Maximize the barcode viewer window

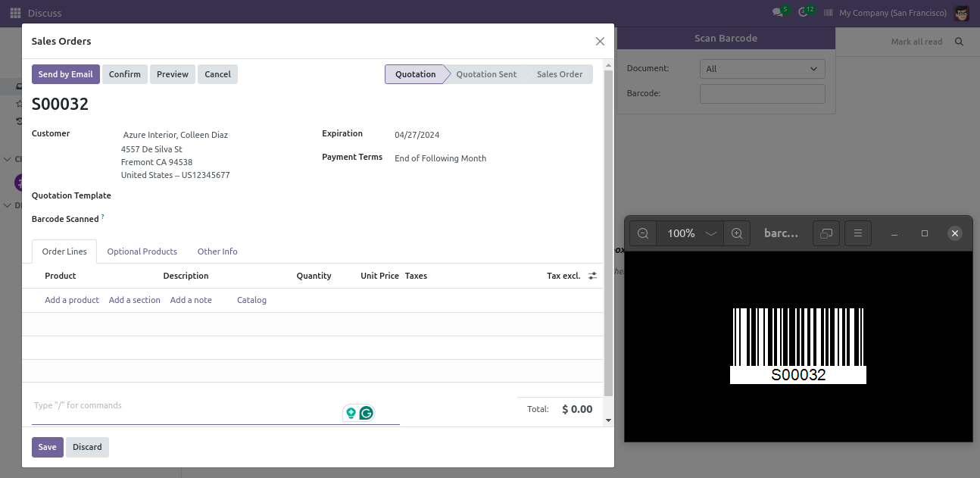(925, 233)
